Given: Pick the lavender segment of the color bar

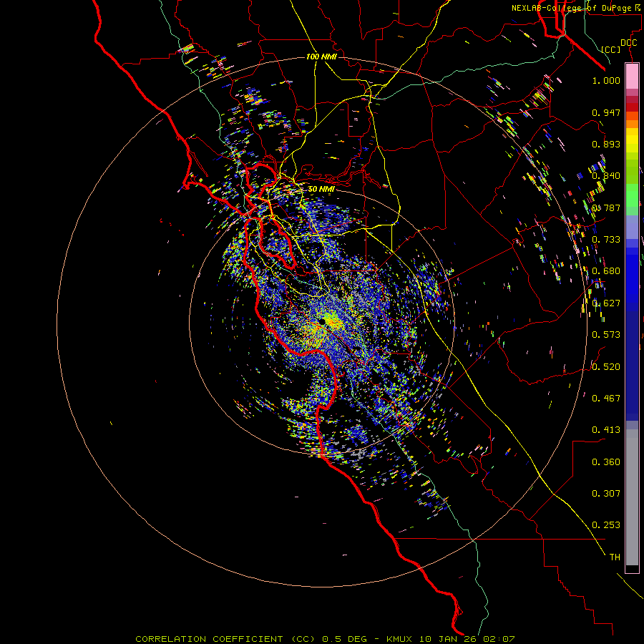Looking at the screenshot, I should click(x=632, y=227).
